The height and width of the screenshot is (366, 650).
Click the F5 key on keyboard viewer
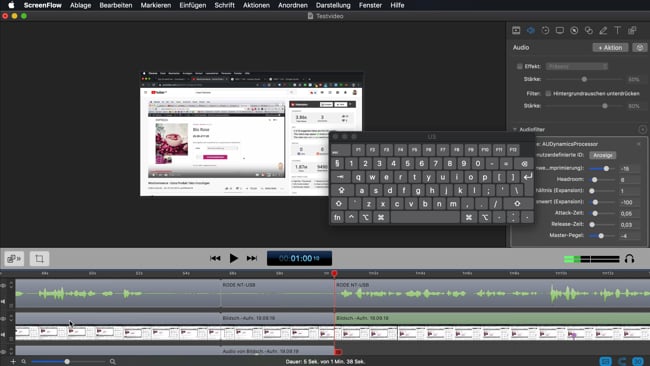click(415, 150)
